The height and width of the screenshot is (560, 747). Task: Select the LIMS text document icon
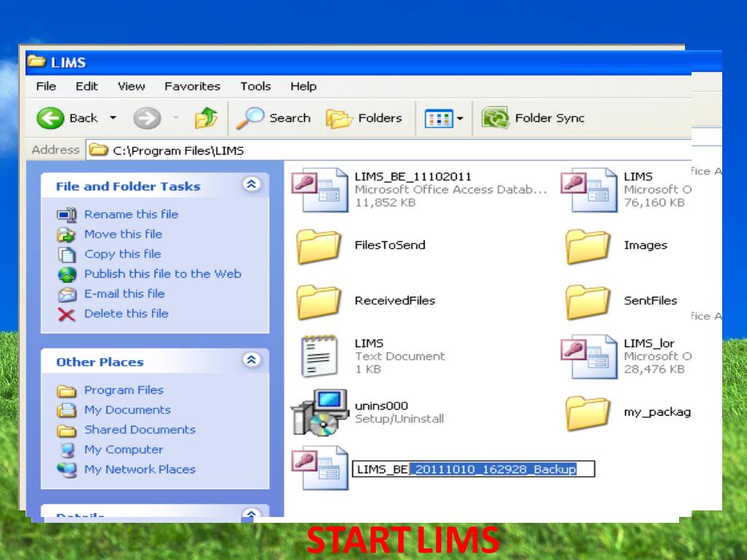tap(320, 356)
